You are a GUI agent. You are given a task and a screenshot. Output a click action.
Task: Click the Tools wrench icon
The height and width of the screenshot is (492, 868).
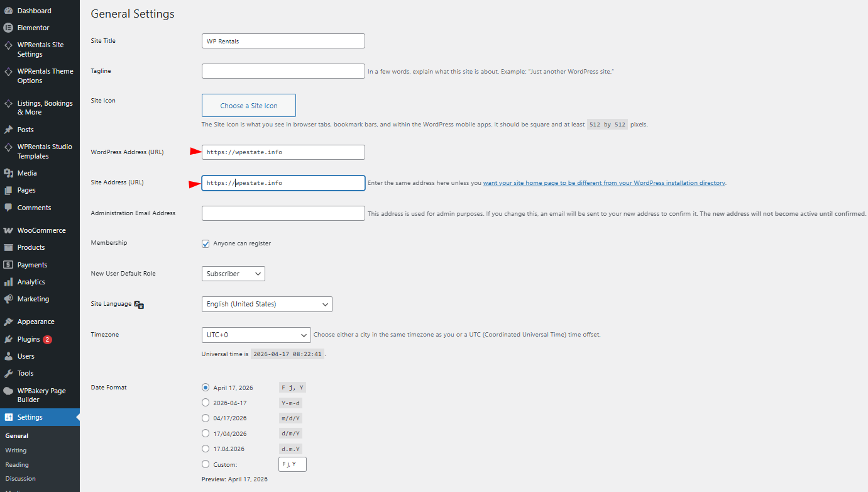pyautogui.click(x=8, y=373)
